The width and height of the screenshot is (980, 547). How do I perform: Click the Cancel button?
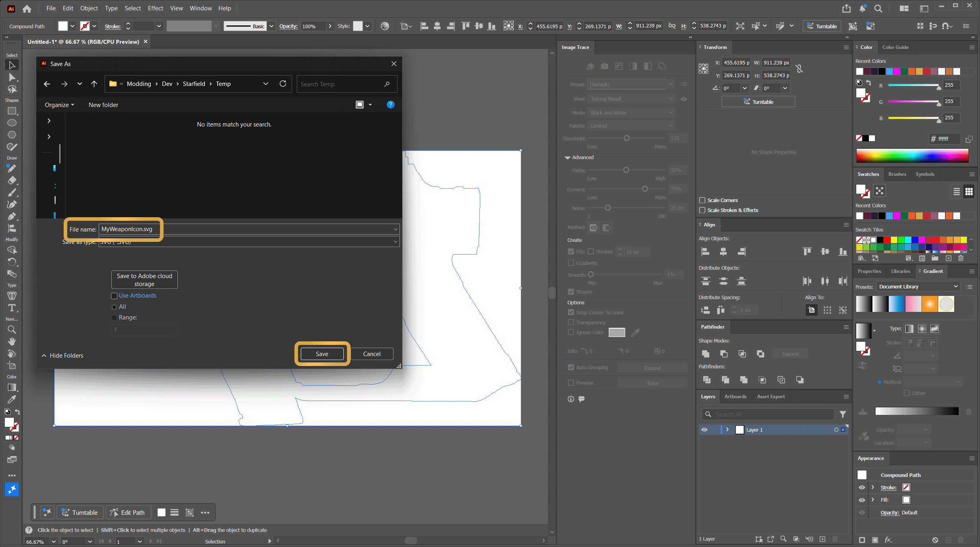point(372,354)
